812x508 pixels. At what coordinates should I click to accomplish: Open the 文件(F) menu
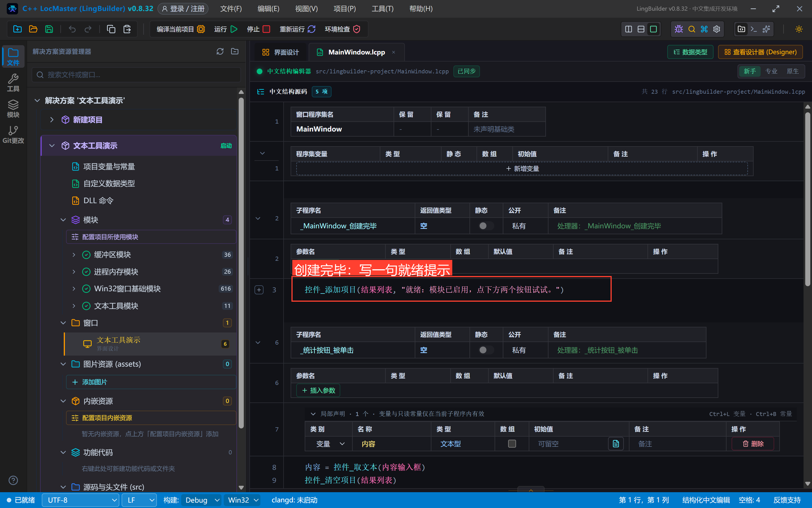coord(231,9)
